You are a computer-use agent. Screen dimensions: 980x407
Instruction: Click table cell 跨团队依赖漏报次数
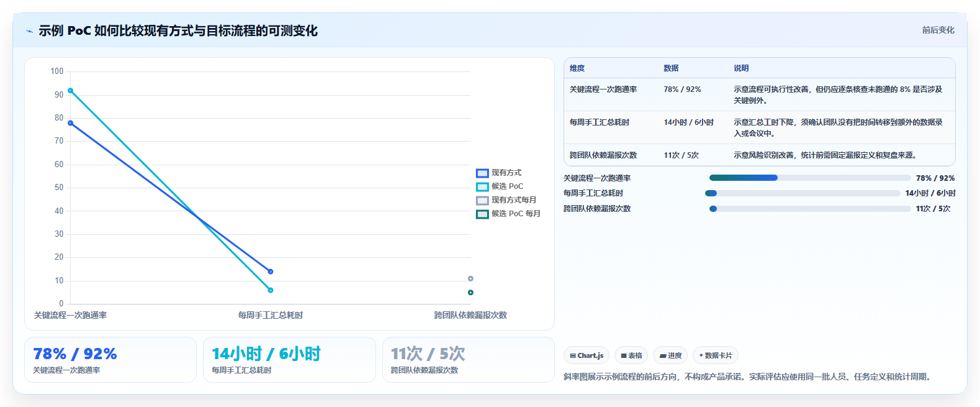tap(603, 155)
